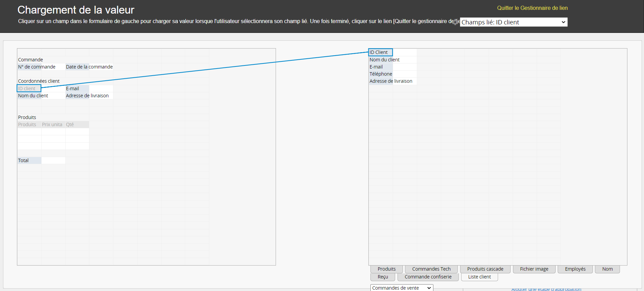Click the highlighted ID client field in left form
644x291 pixels.
pyautogui.click(x=29, y=89)
